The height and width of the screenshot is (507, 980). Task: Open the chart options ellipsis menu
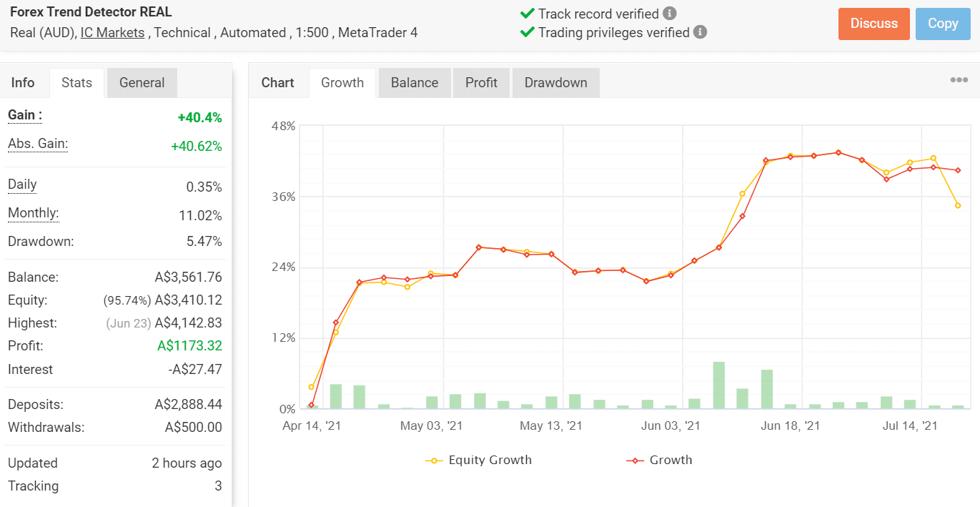[x=958, y=80]
